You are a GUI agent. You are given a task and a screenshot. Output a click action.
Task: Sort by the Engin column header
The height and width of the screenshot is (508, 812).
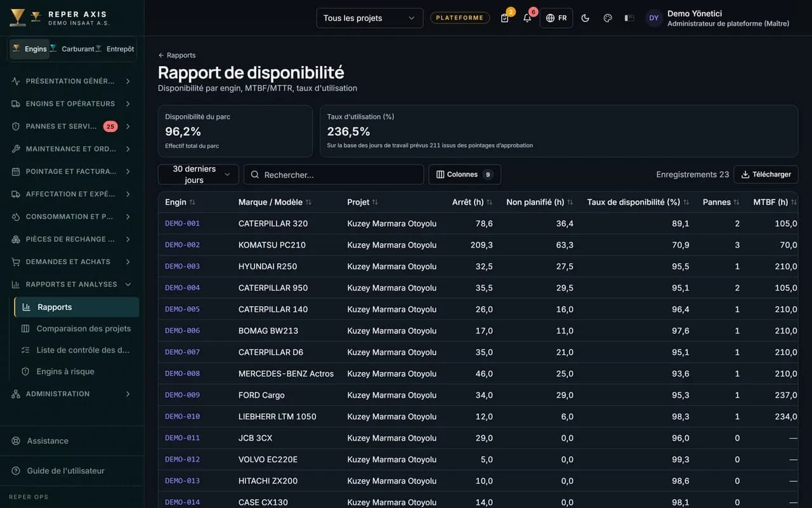[x=180, y=202]
